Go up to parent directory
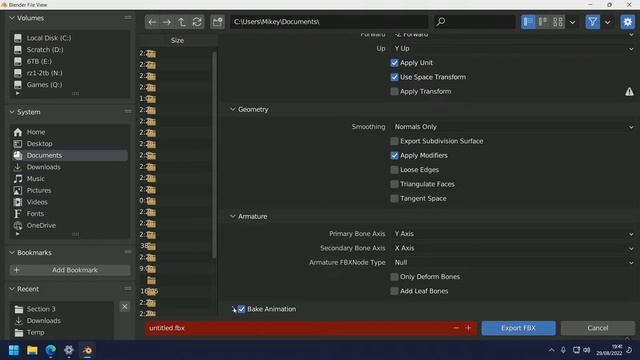Screen dimensions: 640x360 point(182,22)
